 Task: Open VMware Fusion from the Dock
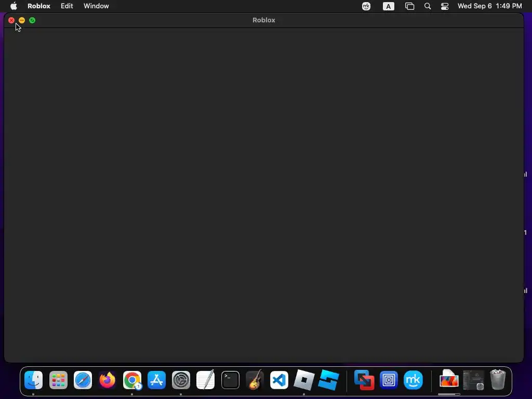364,380
